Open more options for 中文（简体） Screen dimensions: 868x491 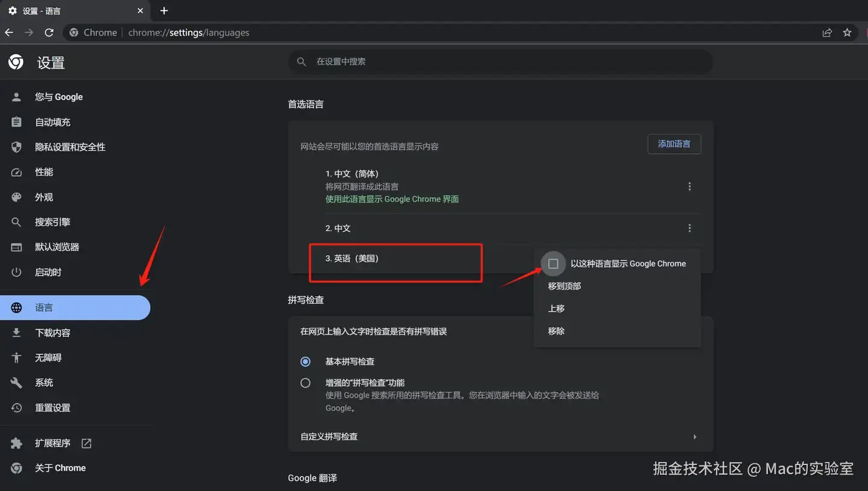[x=690, y=186]
